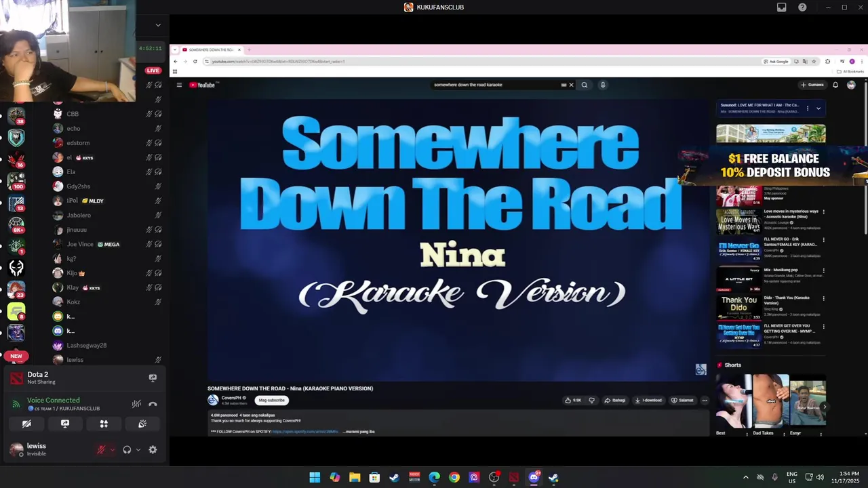Share the video with Ibahagi button
The width and height of the screenshot is (868, 488).
(614, 400)
